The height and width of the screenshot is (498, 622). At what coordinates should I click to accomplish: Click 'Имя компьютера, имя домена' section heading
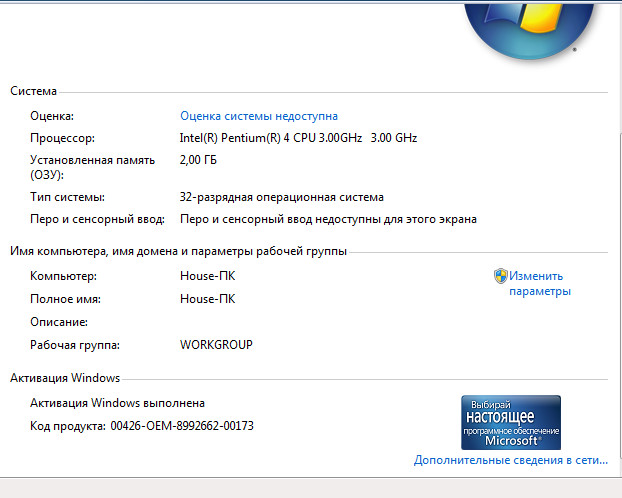pyautogui.click(x=179, y=251)
